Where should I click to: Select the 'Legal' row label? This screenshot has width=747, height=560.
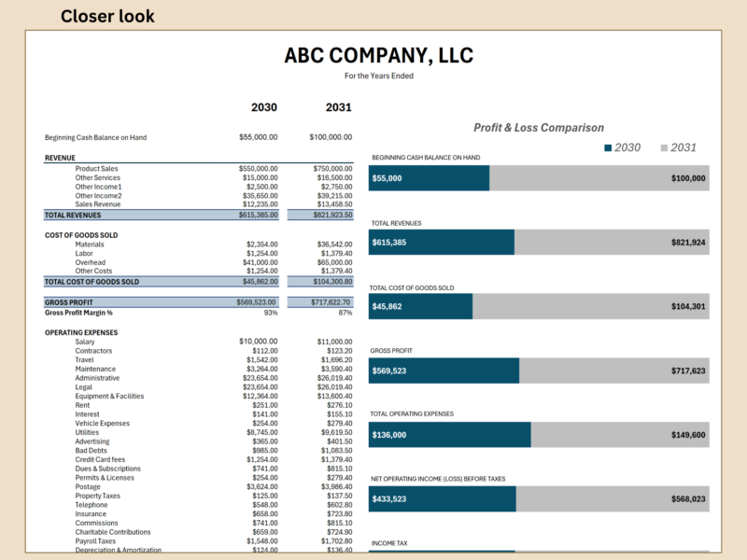83,387
